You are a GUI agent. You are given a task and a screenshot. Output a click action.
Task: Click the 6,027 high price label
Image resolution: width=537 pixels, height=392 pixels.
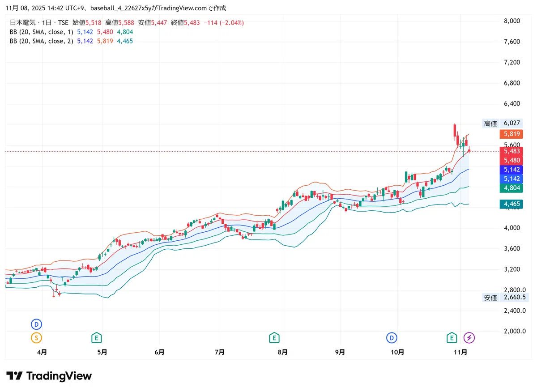tap(511, 124)
